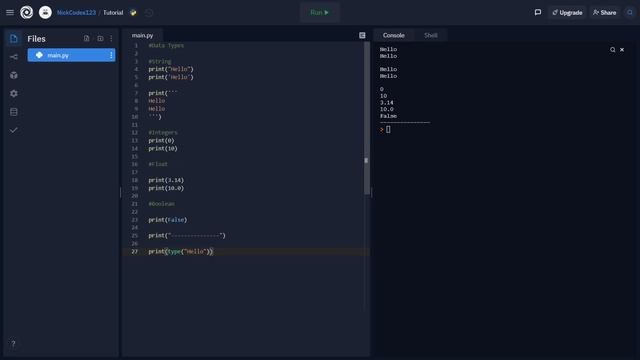640x360 pixels.
Task: Open the search icon in the header
Action: pos(630,13)
